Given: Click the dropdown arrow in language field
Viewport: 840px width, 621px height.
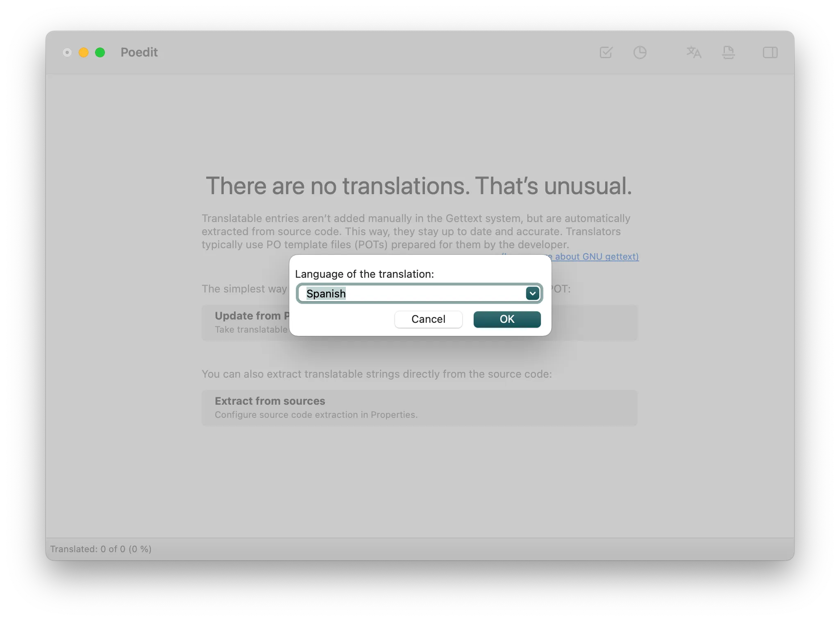Looking at the screenshot, I should click(534, 293).
